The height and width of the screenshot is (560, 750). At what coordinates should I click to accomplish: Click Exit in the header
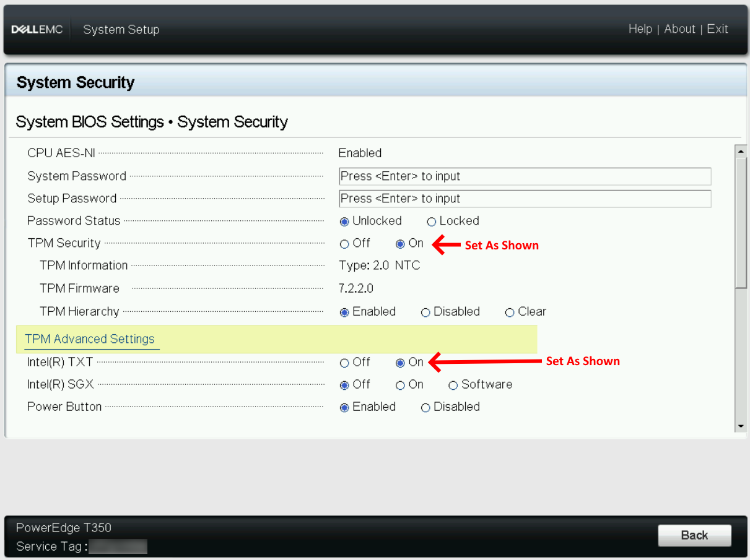point(717,29)
